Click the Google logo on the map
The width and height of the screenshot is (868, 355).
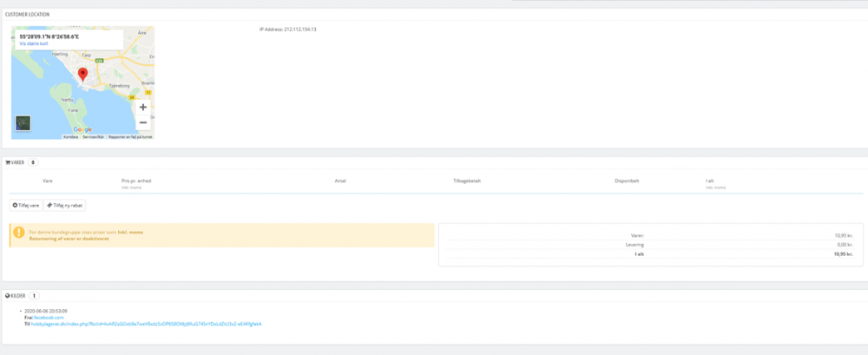[82, 129]
